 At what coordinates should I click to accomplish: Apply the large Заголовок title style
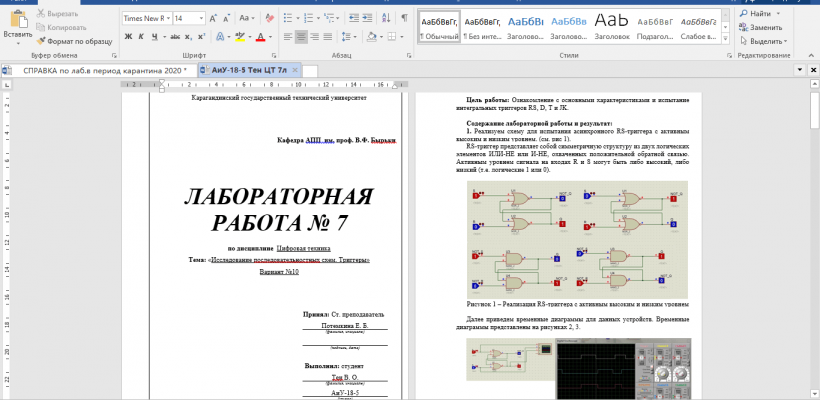(x=611, y=27)
